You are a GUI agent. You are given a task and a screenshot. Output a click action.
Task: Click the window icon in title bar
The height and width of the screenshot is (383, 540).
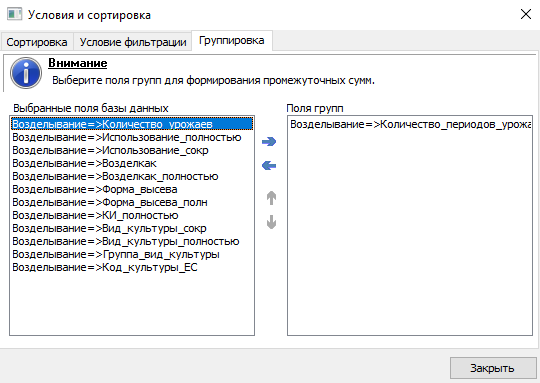(14, 14)
